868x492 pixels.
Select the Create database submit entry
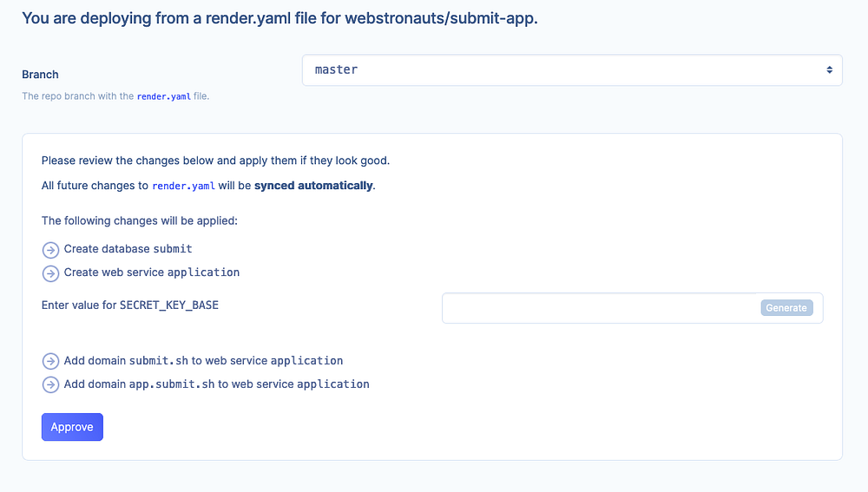(128, 249)
